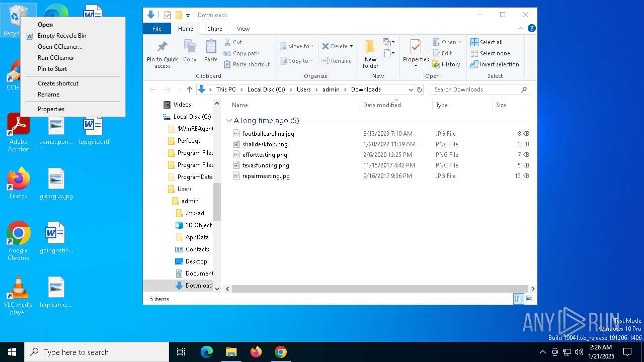Open the Customize Quick Access Toolbar dropdown
The height and width of the screenshot is (362, 644).
tap(188, 15)
